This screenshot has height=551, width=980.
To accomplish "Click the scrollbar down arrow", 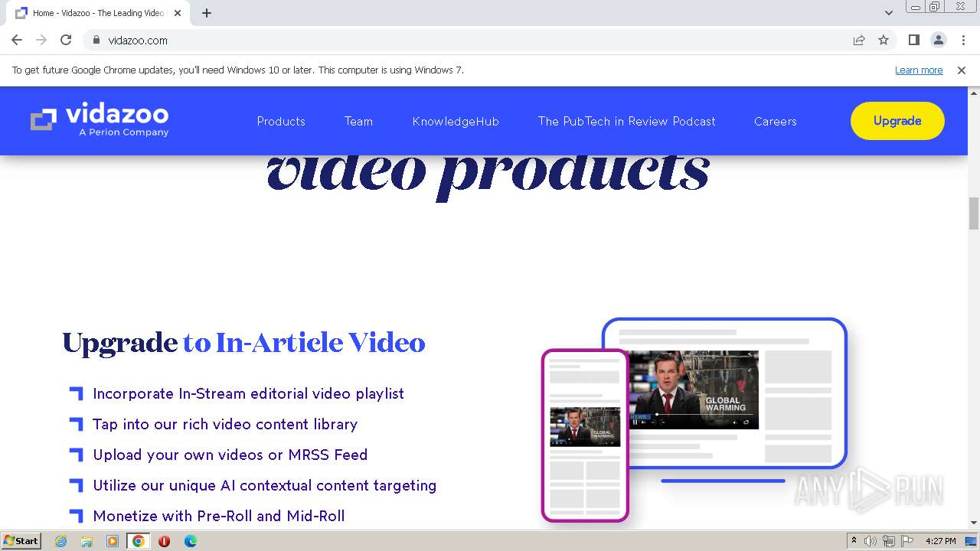I will [974, 523].
